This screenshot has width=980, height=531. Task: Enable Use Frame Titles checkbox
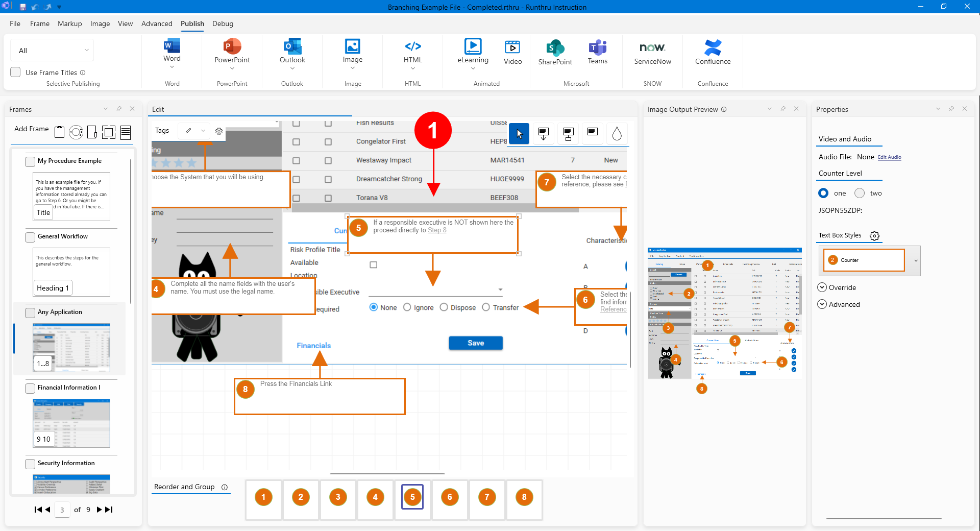[16, 73]
